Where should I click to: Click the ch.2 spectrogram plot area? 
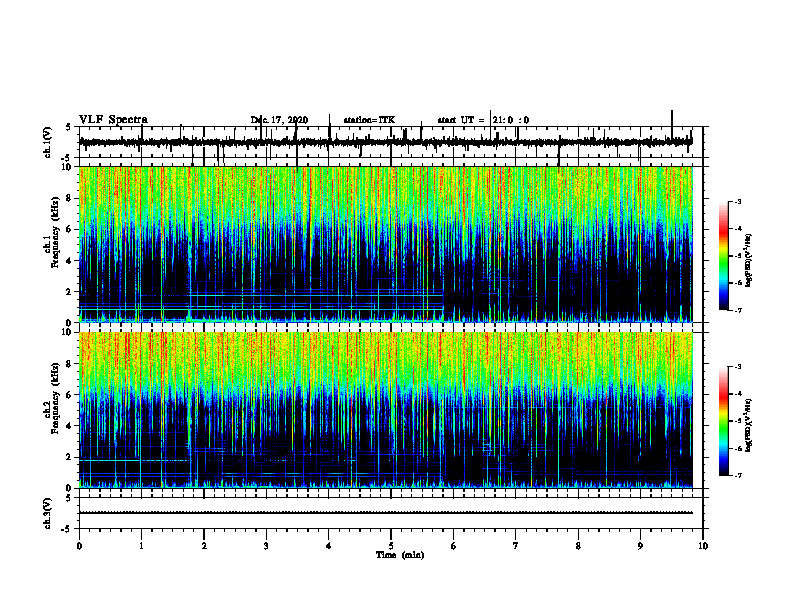[385, 410]
